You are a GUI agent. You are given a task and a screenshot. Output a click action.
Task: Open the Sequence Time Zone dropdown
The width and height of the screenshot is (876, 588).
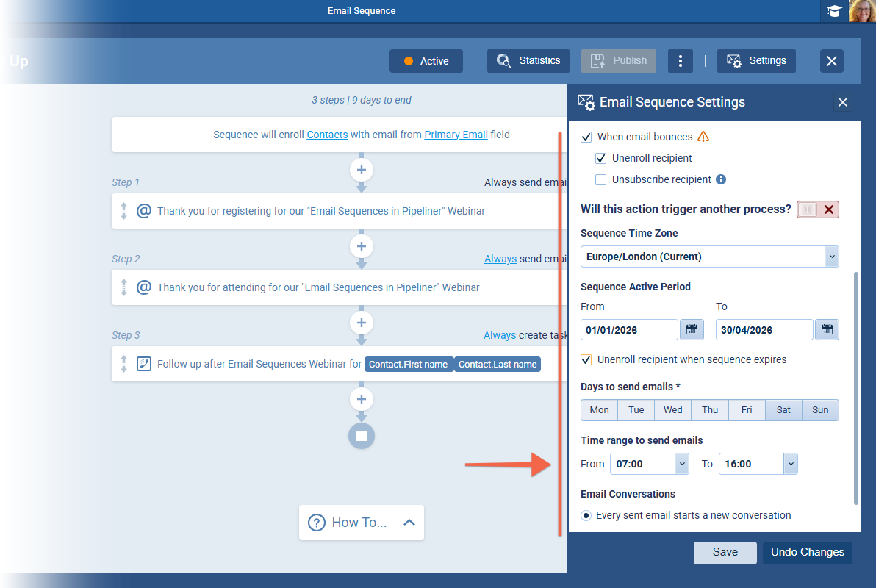pos(831,256)
